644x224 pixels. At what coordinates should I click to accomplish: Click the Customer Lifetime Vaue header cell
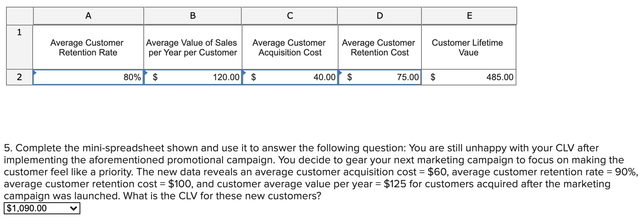click(x=469, y=48)
